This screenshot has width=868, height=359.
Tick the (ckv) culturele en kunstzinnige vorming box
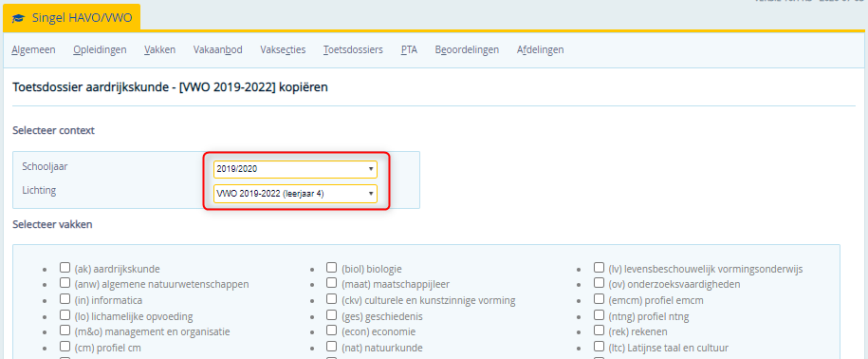tap(332, 300)
